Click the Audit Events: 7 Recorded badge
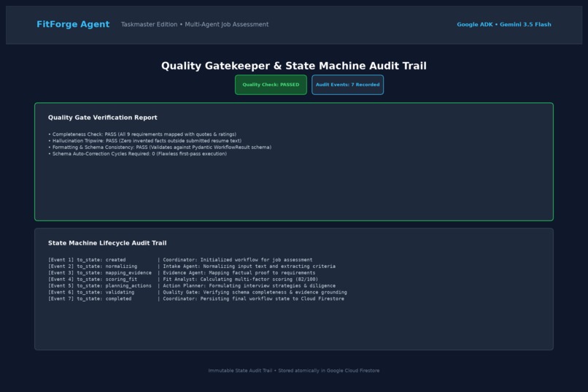This screenshot has height=392, width=588. tap(348, 85)
